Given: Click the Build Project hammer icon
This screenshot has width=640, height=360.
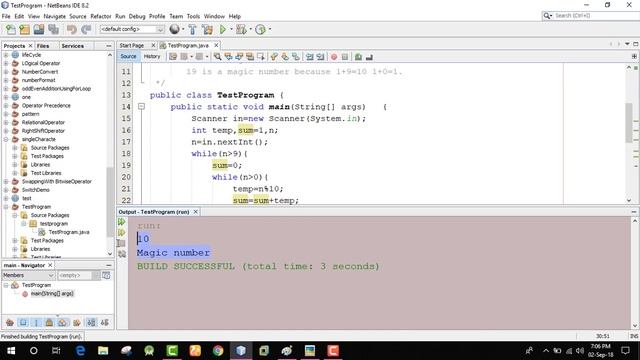Looking at the screenshot, I should pyautogui.click(x=192, y=29).
